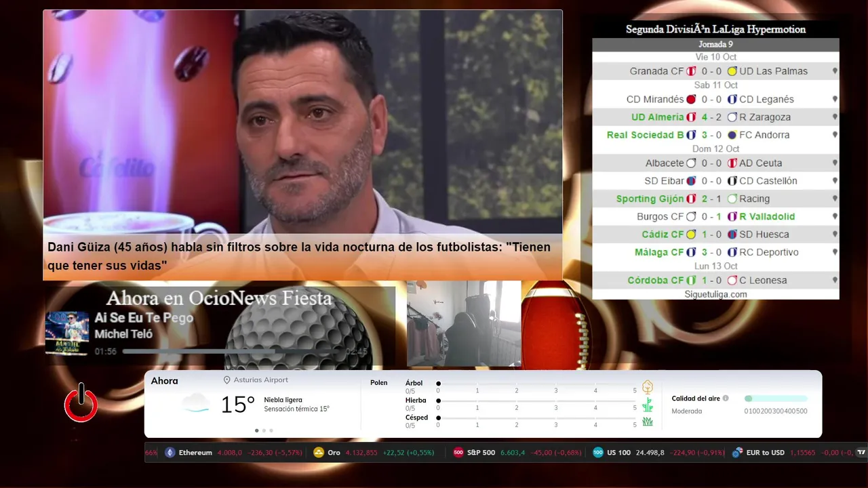Open venue pin for Córdoba CF match
Viewport: 868px width, 488px height.
(835, 280)
